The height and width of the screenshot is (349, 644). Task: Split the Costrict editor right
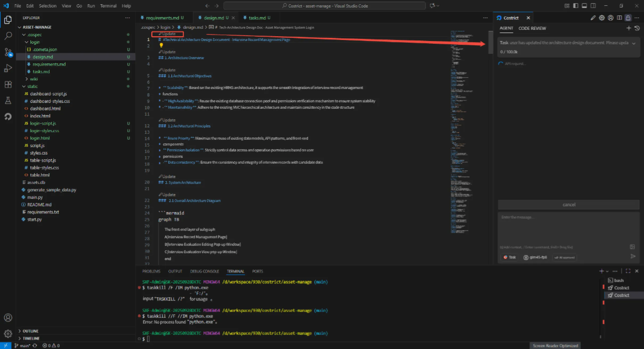[x=619, y=18]
